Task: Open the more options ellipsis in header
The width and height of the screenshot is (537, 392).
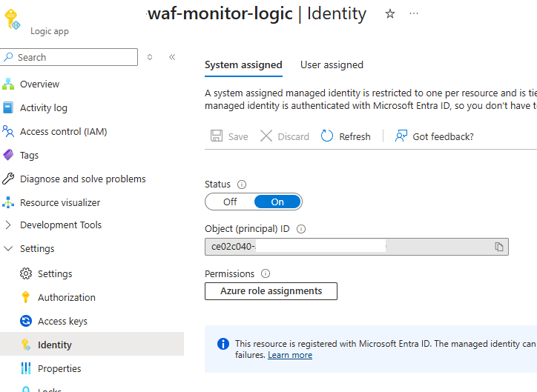Action: 414,14
